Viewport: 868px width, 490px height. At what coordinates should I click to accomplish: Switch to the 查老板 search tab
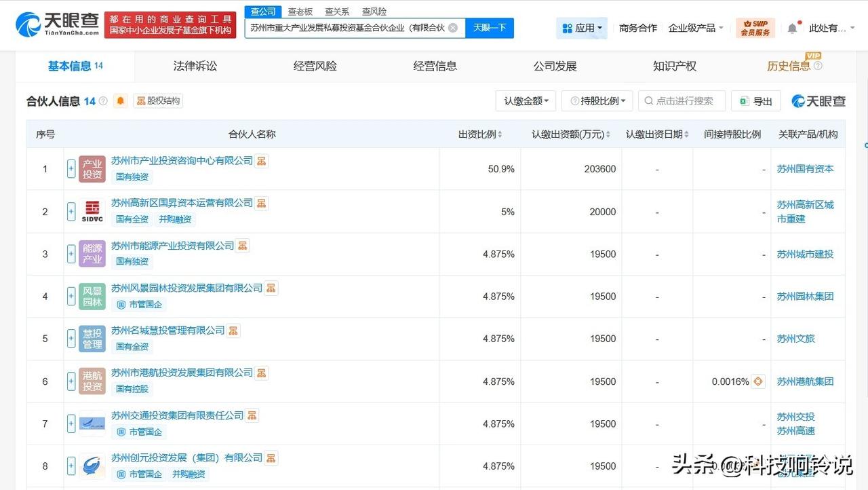pos(300,12)
